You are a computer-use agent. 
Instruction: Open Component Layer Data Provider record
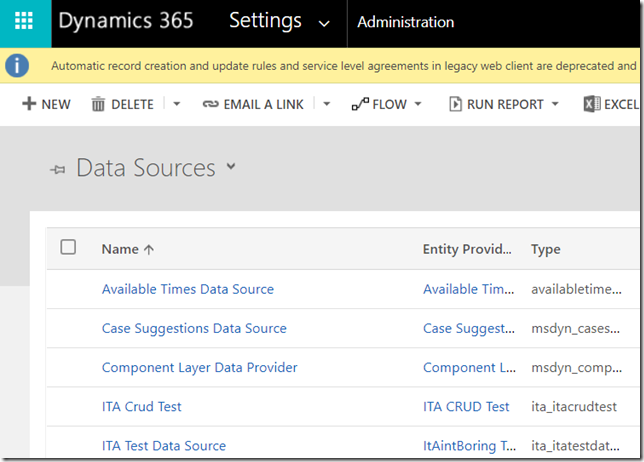[200, 368]
